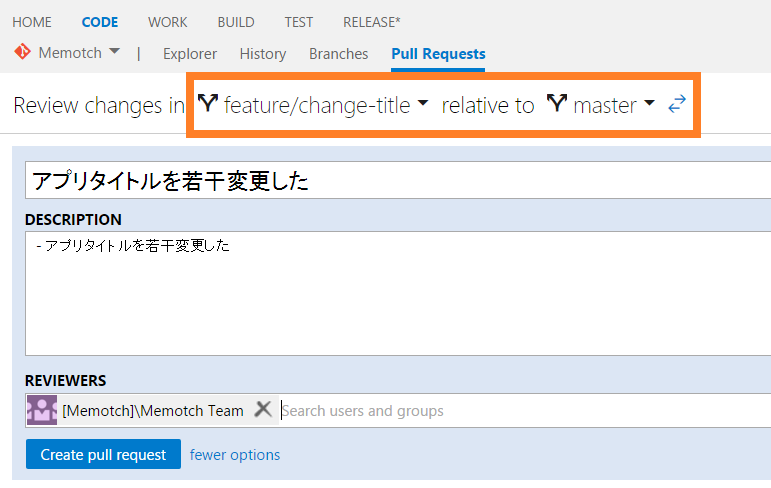Click the fewer options link

(235, 455)
